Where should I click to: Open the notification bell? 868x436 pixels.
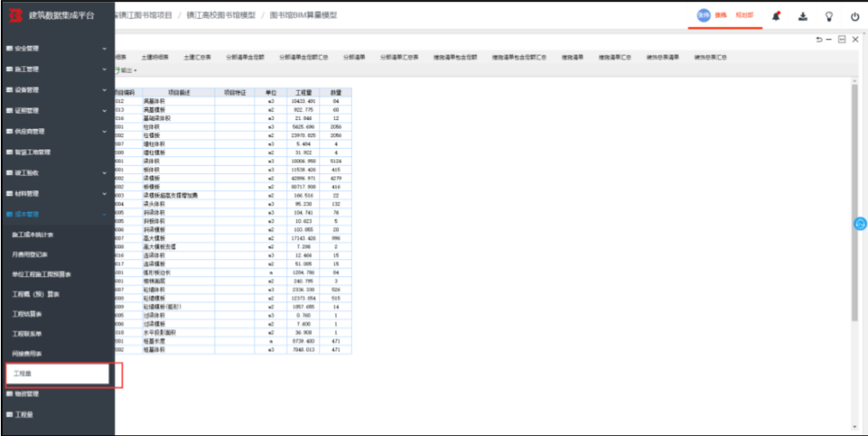[776, 16]
